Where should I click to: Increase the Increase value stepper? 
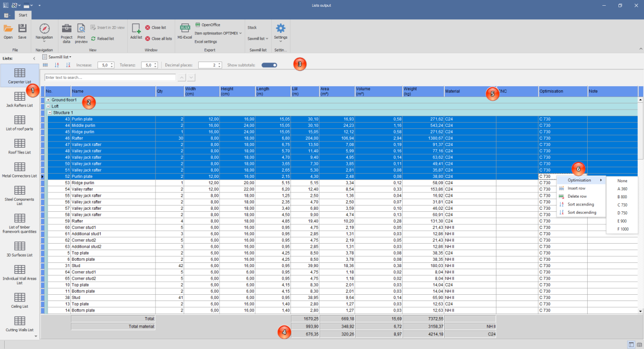tap(112, 64)
